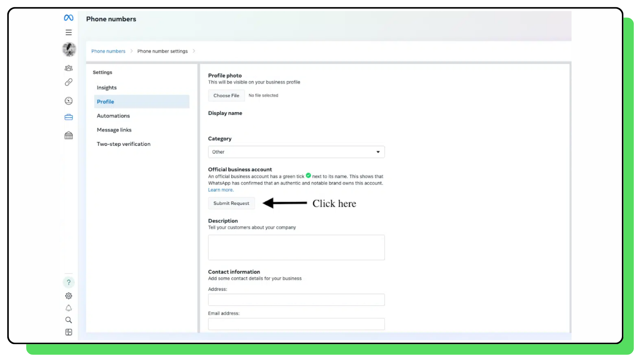This screenshot has height=364, width=644.
Task: Focus the Description text area
Action: [296, 247]
